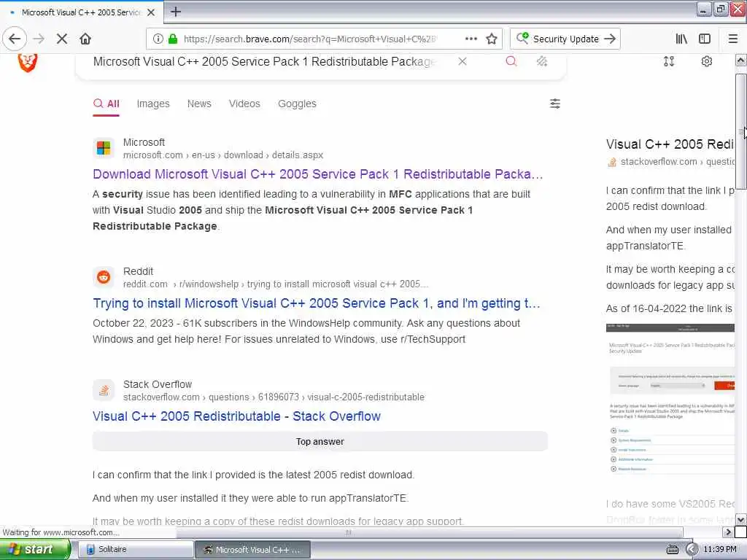Image resolution: width=747 pixels, height=560 pixels.
Task: Open Brave Search settings gear
Action: (706, 61)
